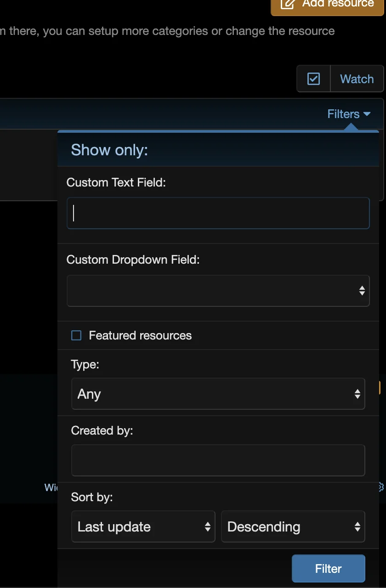Focus the Custom Text Field input
The image size is (386, 588).
(x=218, y=213)
